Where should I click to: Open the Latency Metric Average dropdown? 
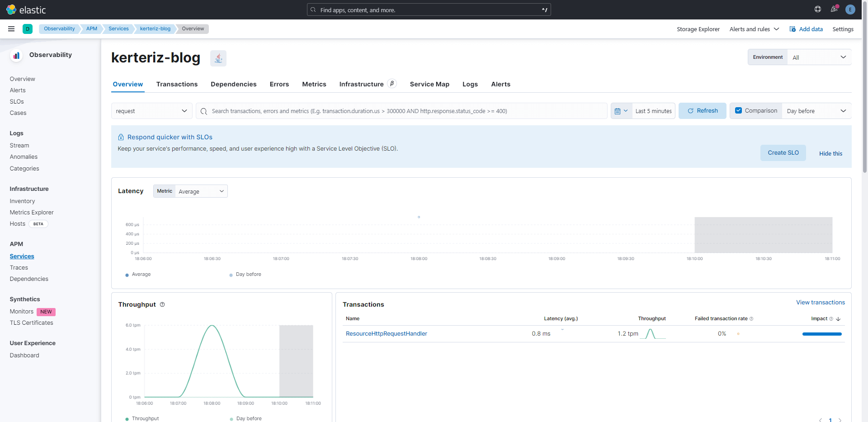[201, 191]
